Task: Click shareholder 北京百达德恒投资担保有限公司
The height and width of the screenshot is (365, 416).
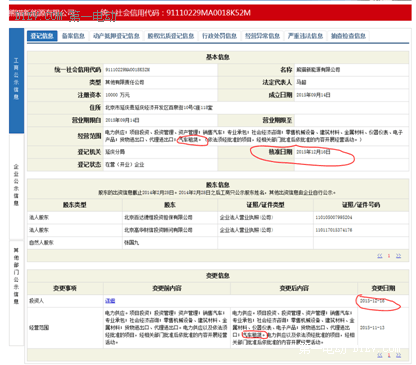Action: click(158, 217)
